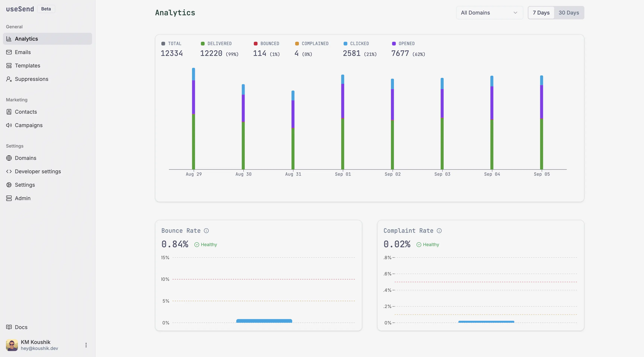Open Campaigns via megaphone icon
The height and width of the screenshot is (357, 644).
click(9, 125)
